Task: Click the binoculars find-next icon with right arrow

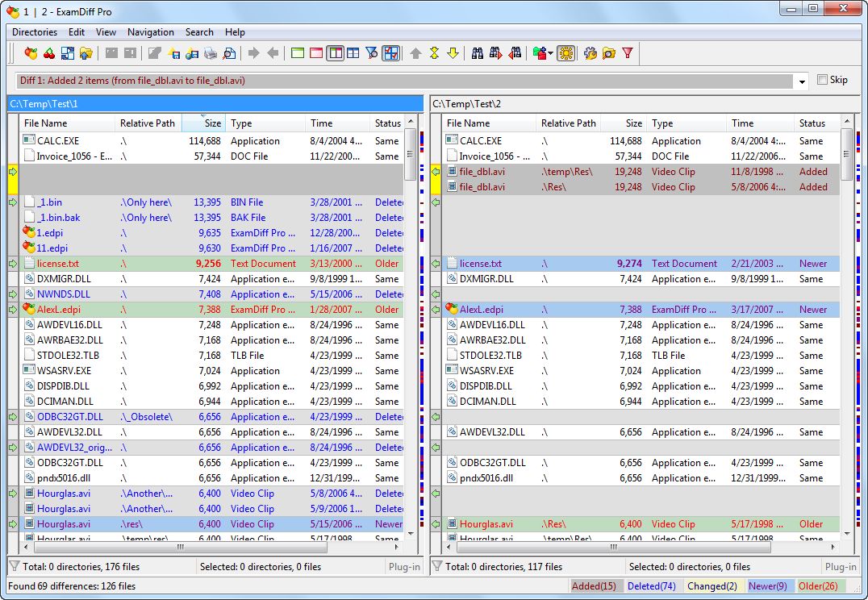Action: (x=495, y=53)
